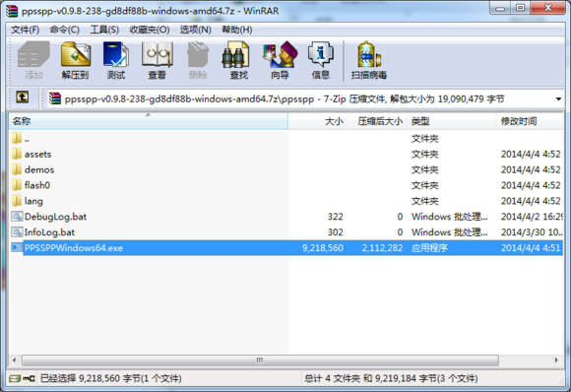Screen dimensions: 571x392
Task: Expand the address bar path dropdown
Action: 558,99
